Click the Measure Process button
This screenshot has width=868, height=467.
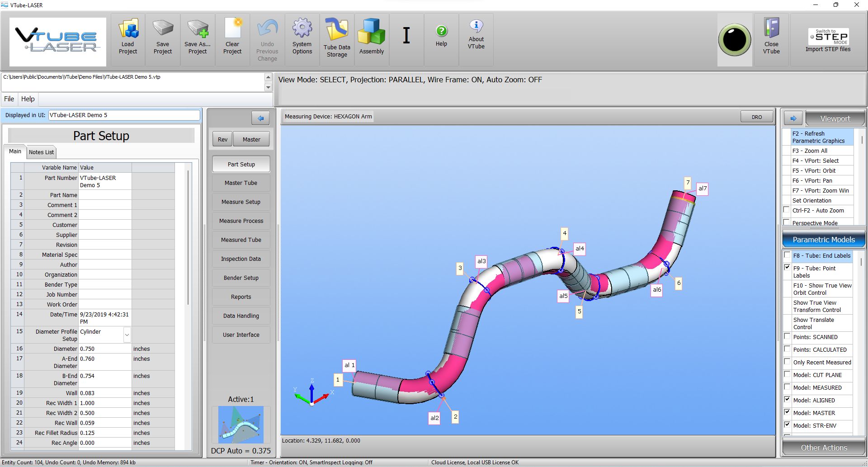[x=241, y=221]
